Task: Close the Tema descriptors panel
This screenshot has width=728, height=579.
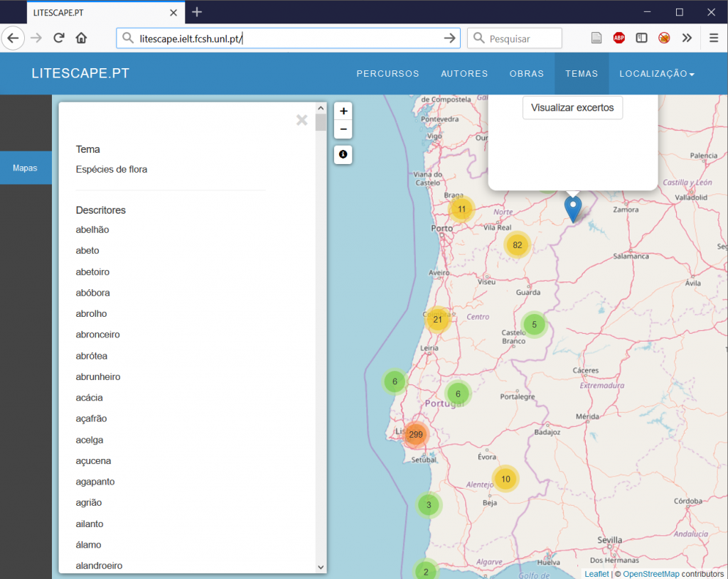Action: 302,120
